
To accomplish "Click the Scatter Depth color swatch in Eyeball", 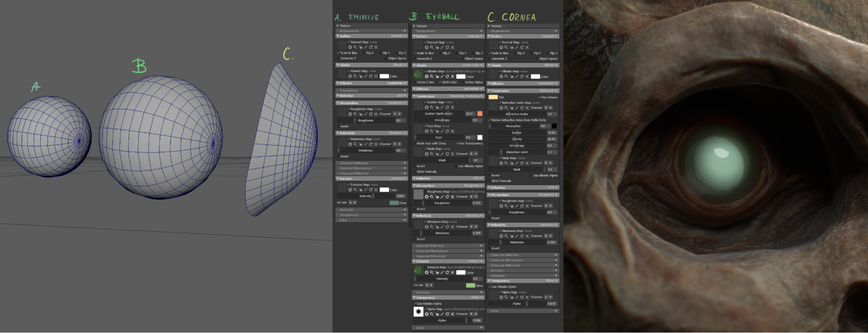I will click(x=480, y=114).
